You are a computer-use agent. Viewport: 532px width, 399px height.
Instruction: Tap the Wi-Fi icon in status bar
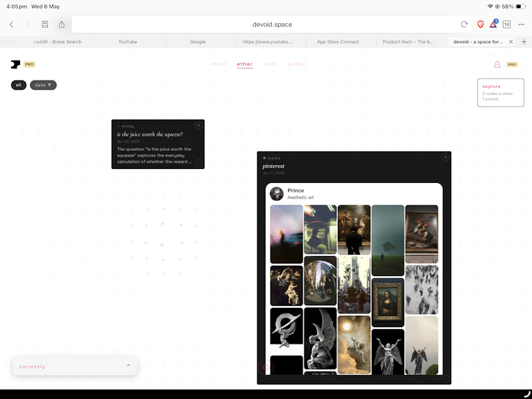[x=490, y=7]
